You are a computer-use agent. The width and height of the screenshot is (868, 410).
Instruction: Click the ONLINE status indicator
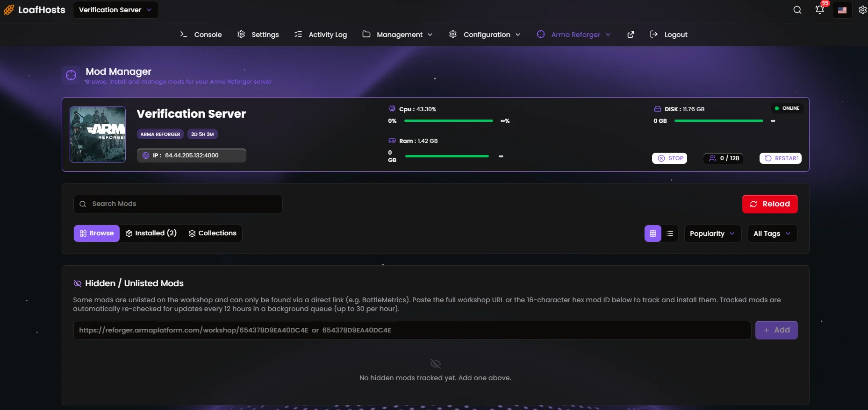[x=787, y=108]
